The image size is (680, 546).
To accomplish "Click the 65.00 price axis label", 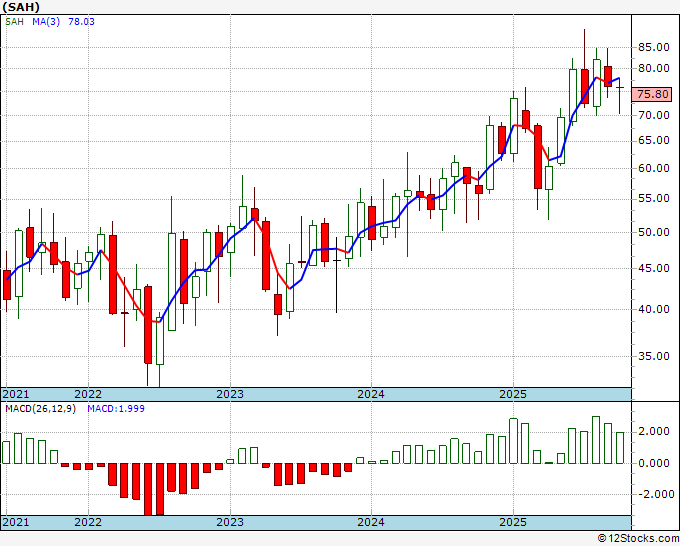I will pos(654,140).
